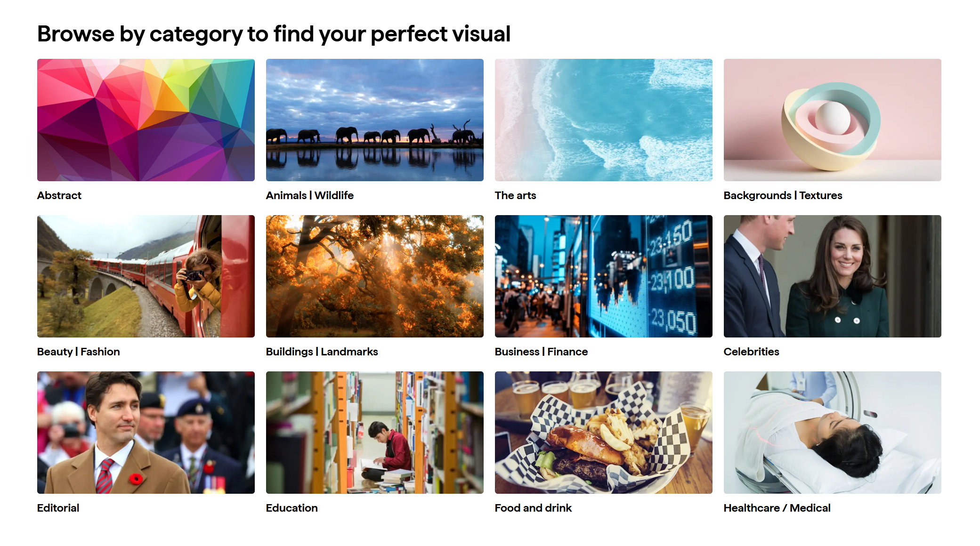This screenshot has height=546, width=980.
Task: Click the elephants silhouette wildlife image
Action: [x=374, y=120]
